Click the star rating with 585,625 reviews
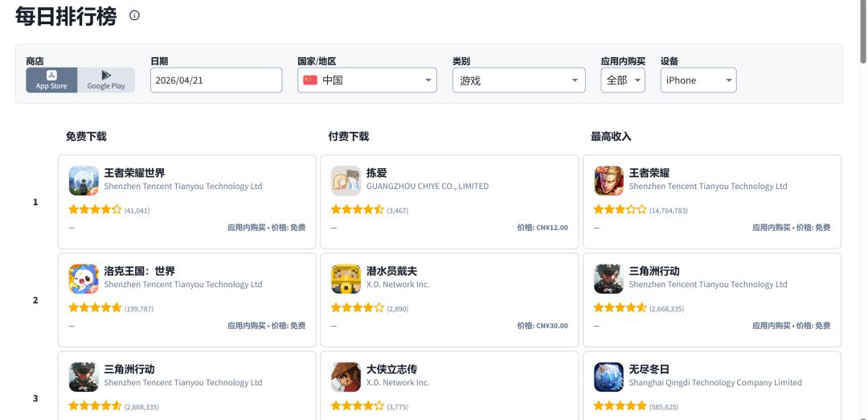This screenshot has height=420, width=868. coord(620,406)
